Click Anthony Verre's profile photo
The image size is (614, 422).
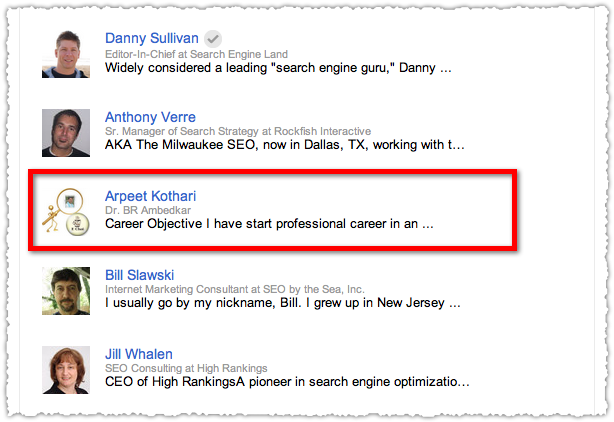[66, 133]
